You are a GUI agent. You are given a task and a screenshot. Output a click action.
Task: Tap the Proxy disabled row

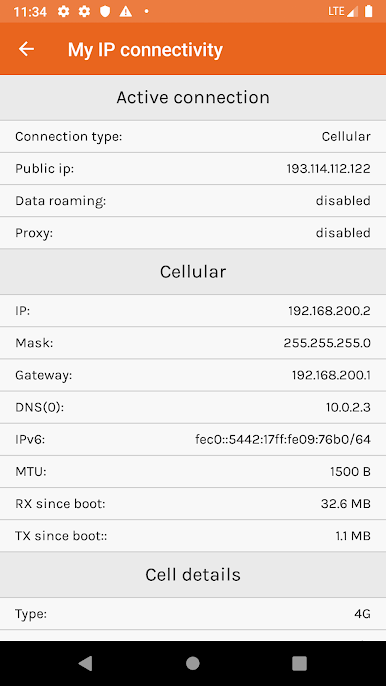[193, 232]
